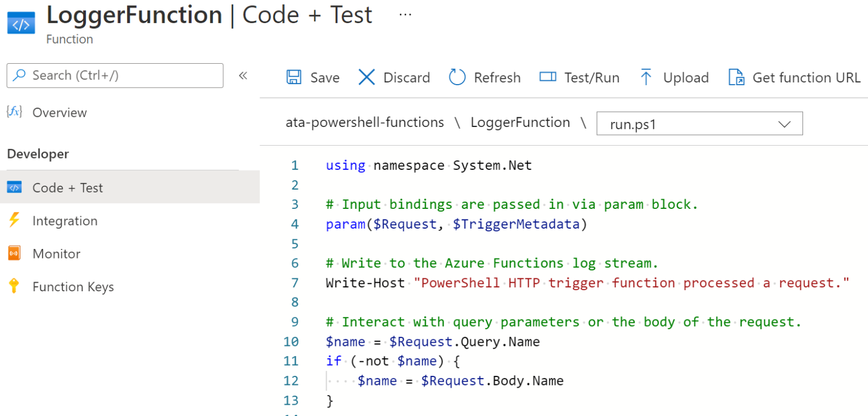868x416 pixels.
Task: Click the Save icon in the toolbar
Action: pos(294,77)
